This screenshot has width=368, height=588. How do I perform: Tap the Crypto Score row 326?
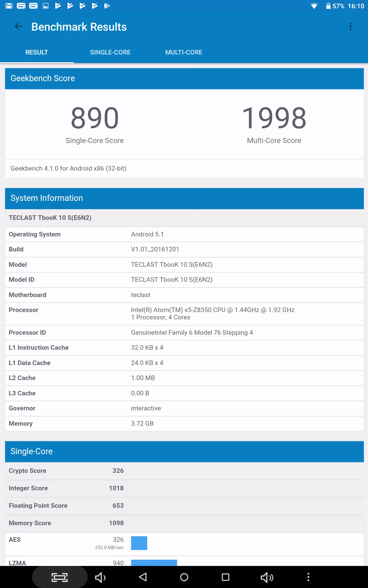click(184, 471)
